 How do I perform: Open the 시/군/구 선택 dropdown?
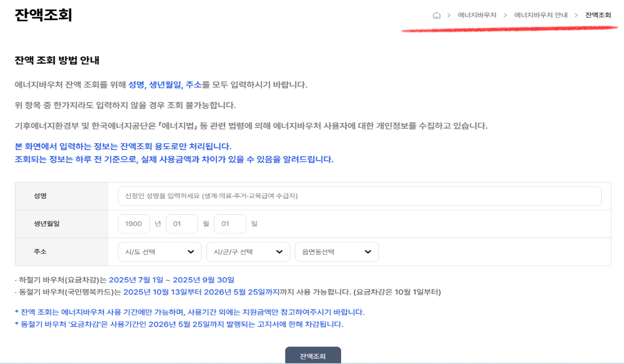[248, 252]
